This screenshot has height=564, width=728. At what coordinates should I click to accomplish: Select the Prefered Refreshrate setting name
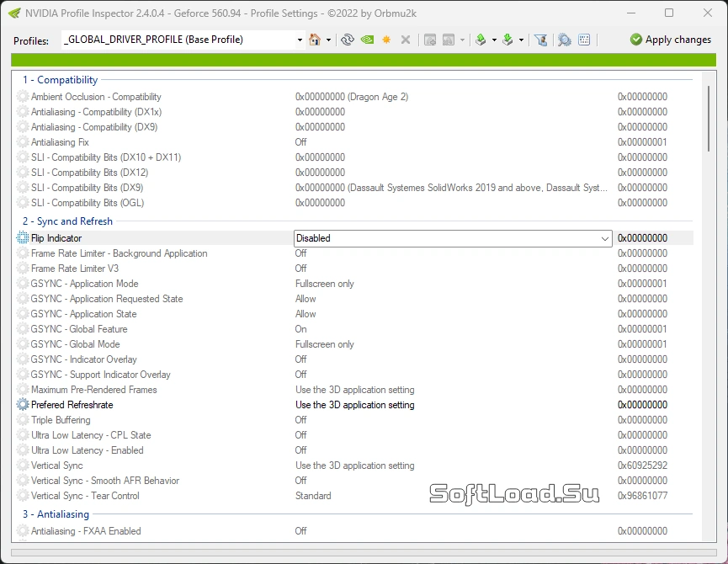pyautogui.click(x=72, y=405)
